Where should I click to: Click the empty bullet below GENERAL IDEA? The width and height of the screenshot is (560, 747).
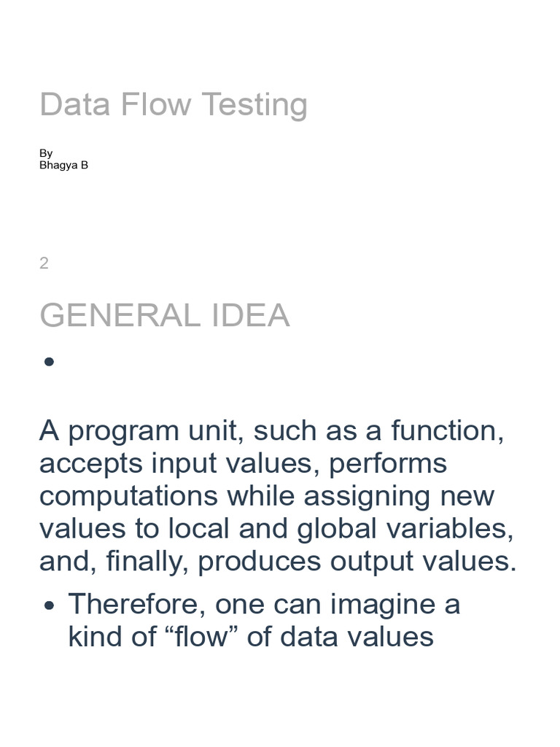48,362
